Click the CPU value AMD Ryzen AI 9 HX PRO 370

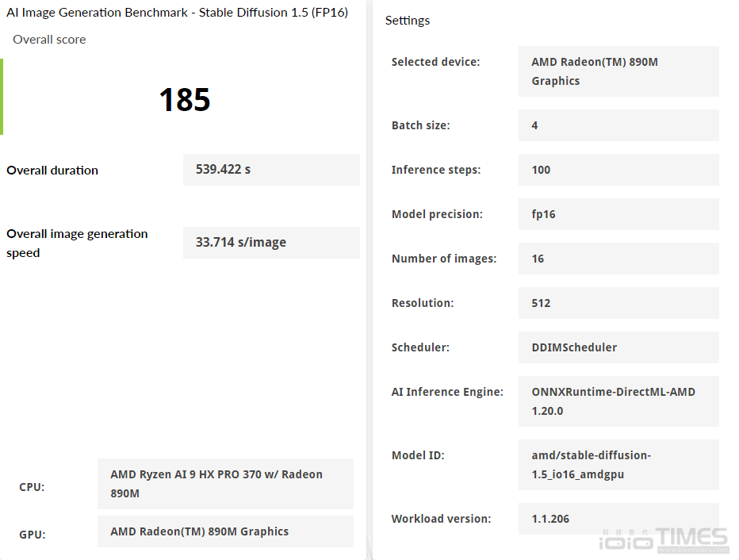click(225, 484)
